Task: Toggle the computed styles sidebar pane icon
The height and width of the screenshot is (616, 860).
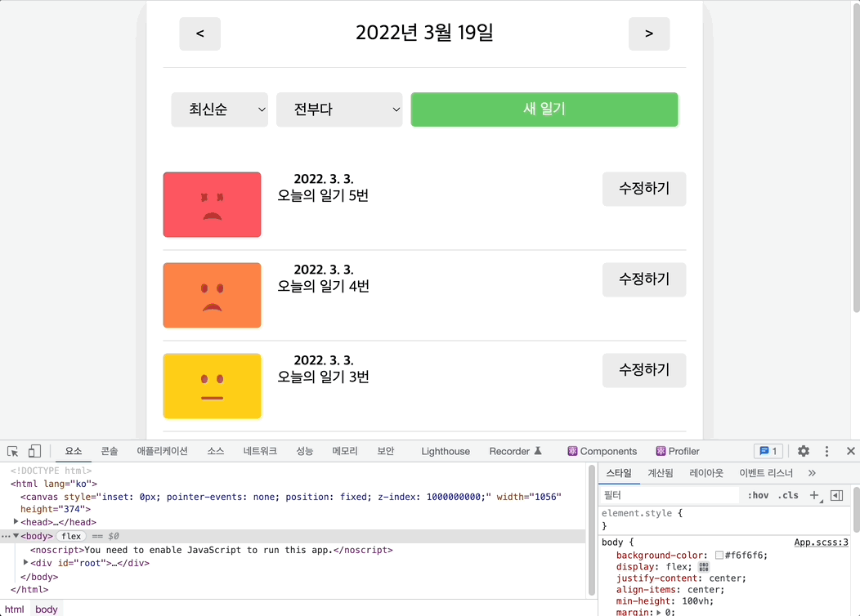Action: (836, 495)
